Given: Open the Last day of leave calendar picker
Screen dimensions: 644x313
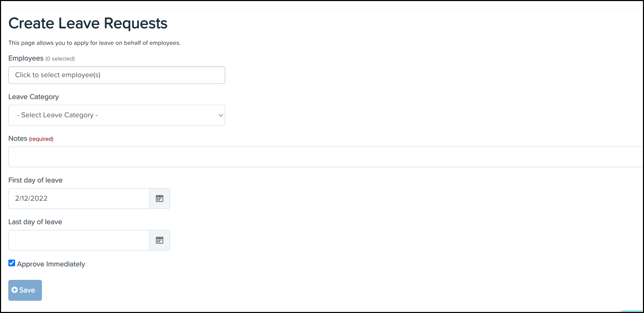Looking at the screenshot, I should [x=159, y=240].
